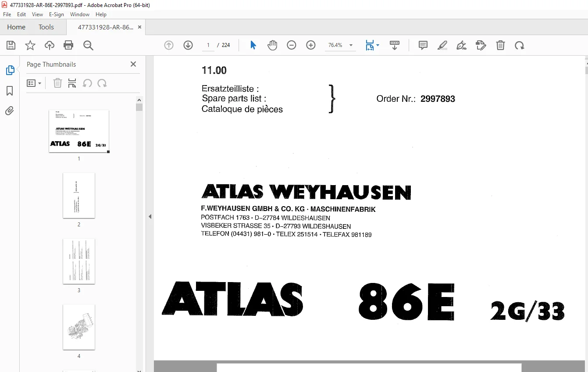
Task: Click the Spare parts list text
Action: point(234,99)
